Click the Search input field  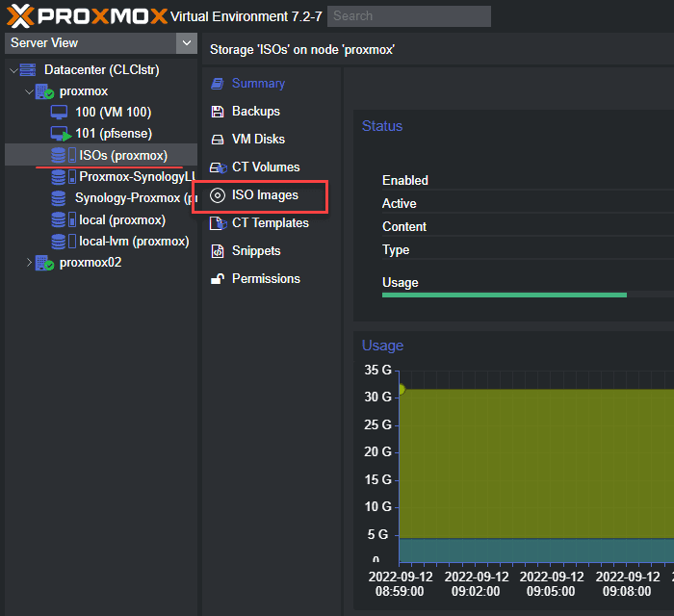pyautogui.click(x=409, y=16)
